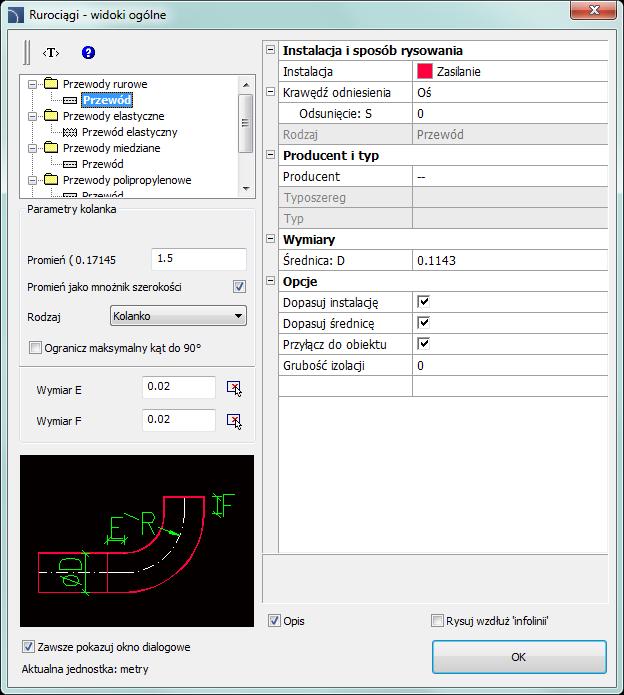Click the Rurociągi dialog title bar icon
The height and width of the screenshot is (695, 624).
[x=16, y=15]
